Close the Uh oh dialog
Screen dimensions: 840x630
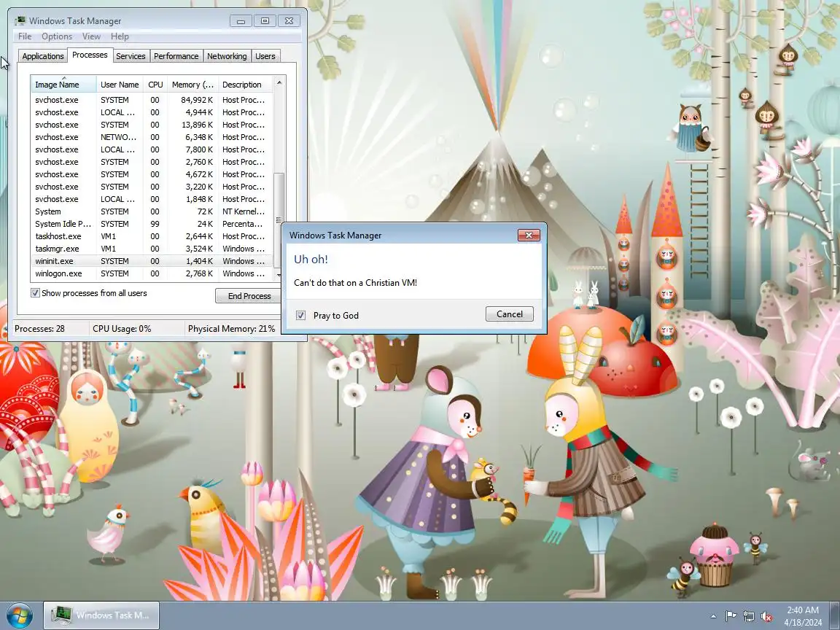[528, 236]
